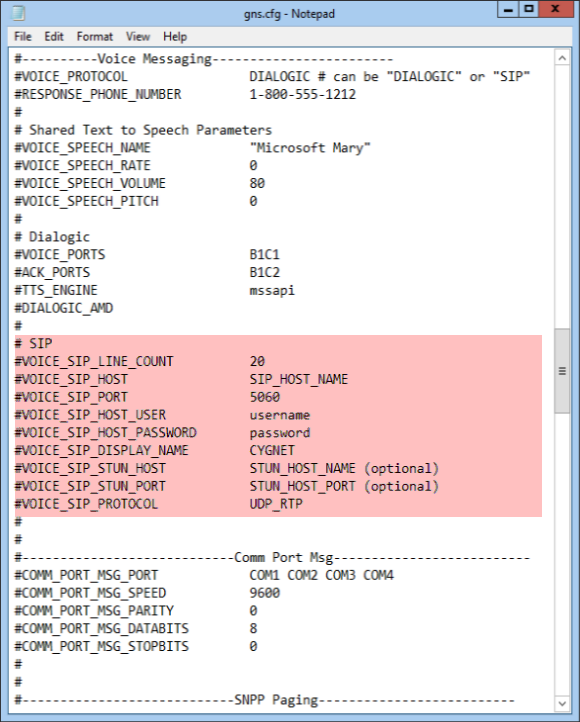Click the scrollbar up arrow
This screenshot has height=722, width=580.
coord(562,58)
